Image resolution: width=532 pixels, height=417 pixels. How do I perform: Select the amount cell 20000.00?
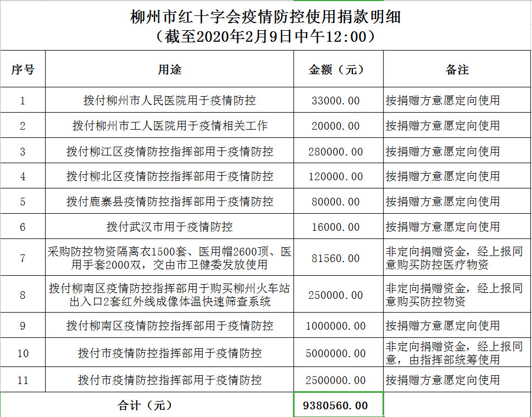click(x=339, y=125)
